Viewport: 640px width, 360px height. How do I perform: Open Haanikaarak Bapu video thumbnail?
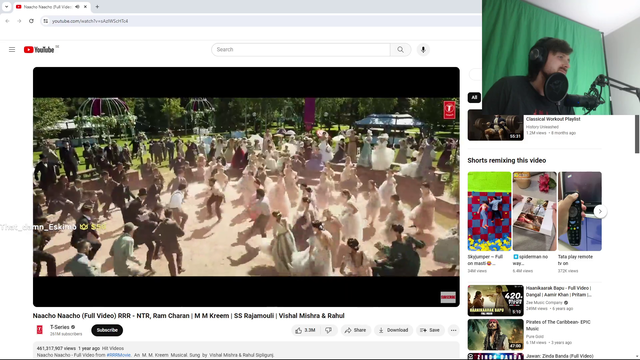(495, 300)
